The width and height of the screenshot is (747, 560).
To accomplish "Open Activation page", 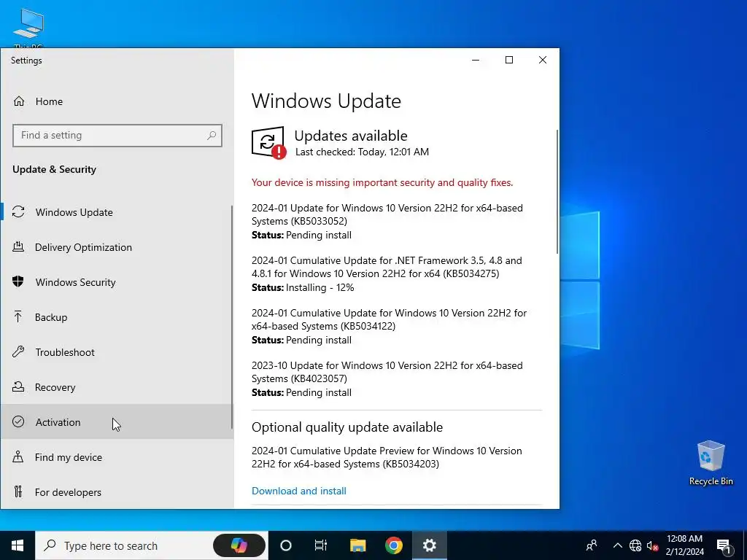I will pos(117,422).
